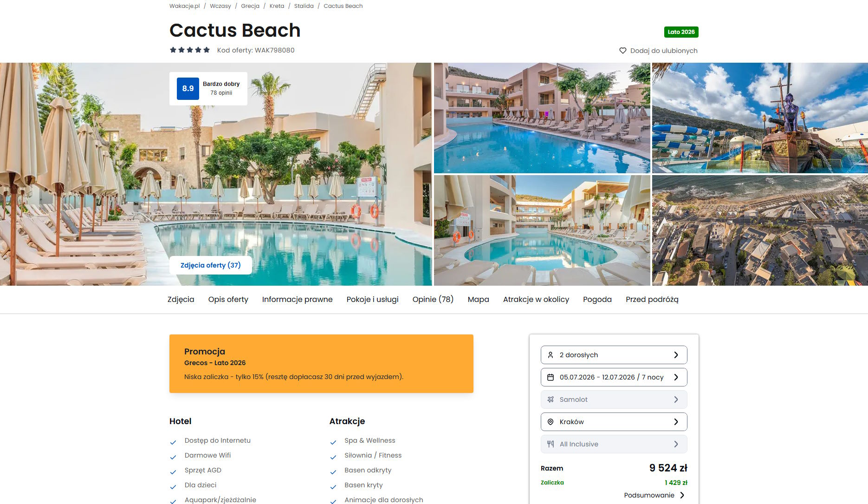The image size is (868, 504).
Task: Click the person icon in guests field
Action: pyautogui.click(x=551, y=355)
